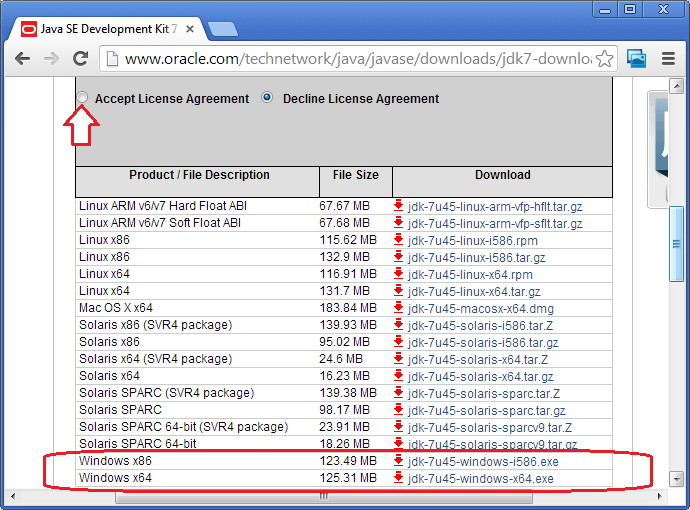The image size is (690, 510).
Task: Select Accept License Agreement radio button
Action: click(82, 98)
